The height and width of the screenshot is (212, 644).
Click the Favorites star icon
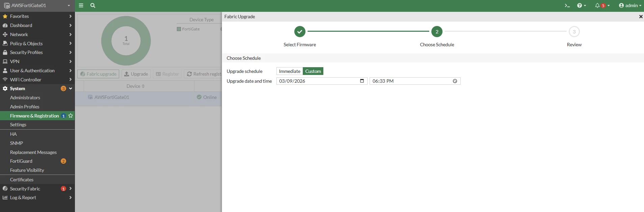[x=5, y=16]
